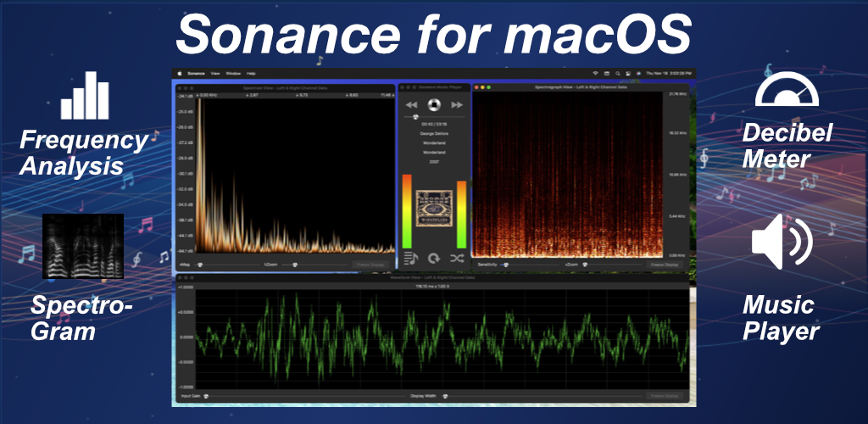Click the 2007 year text
The height and width of the screenshot is (424, 868).
pyautogui.click(x=434, y=162)
